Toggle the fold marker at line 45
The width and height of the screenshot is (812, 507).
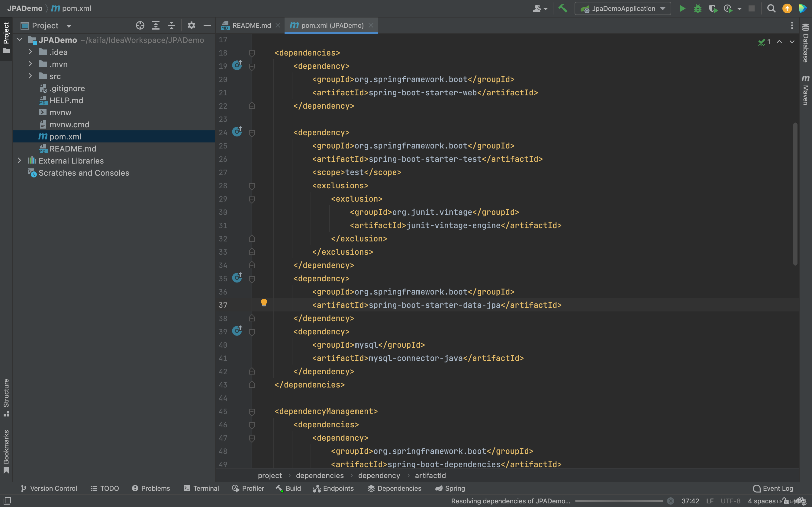click(x=252, y=411)
